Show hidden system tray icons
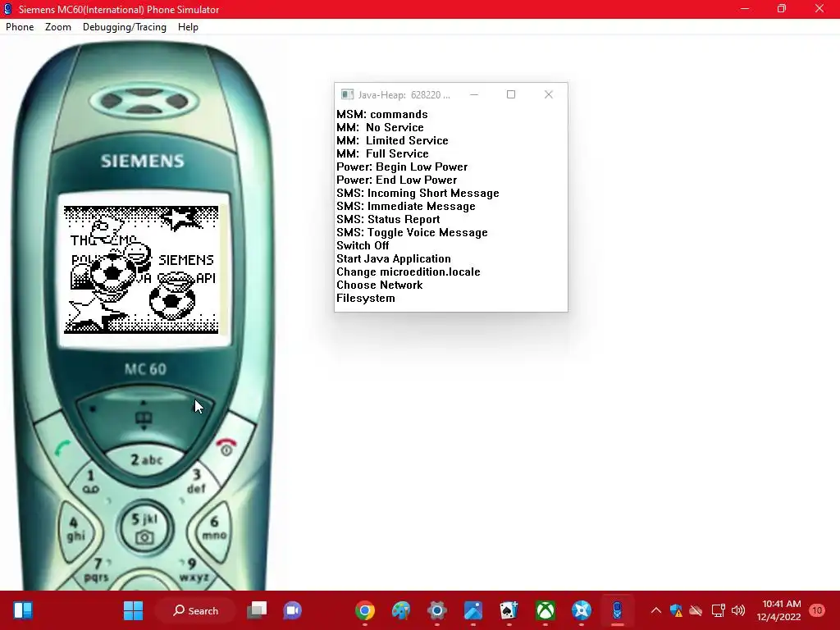Viewport: 840px width, 630px height. [x=655, y=610]
